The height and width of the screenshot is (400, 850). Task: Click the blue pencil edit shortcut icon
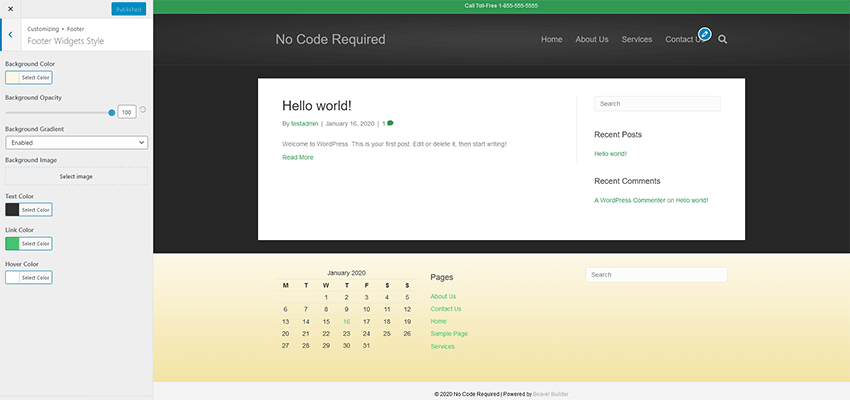coord(704,34)
